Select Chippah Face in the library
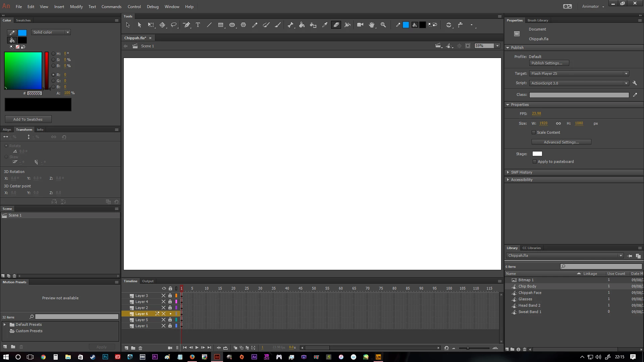 point(530,293)
